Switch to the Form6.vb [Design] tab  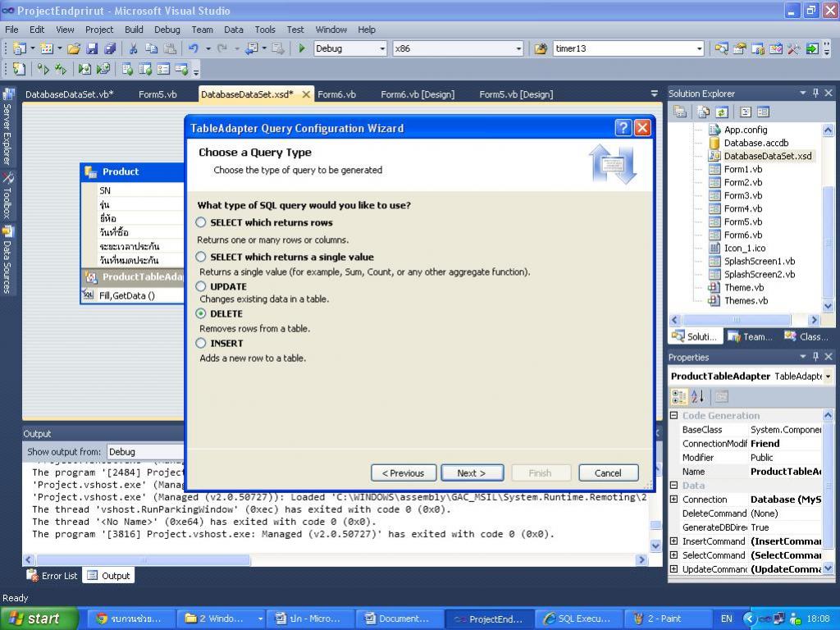(417, 94)
